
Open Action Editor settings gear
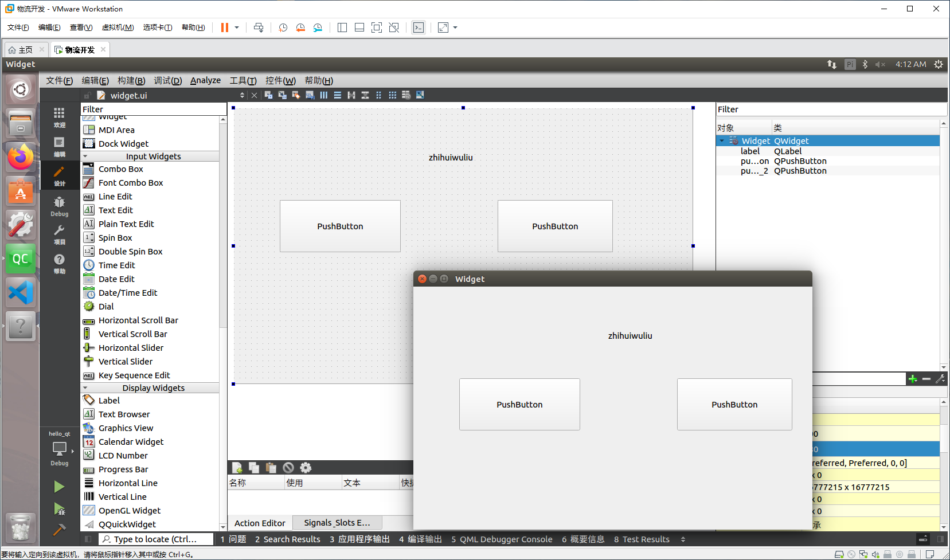tap(306, 468)
